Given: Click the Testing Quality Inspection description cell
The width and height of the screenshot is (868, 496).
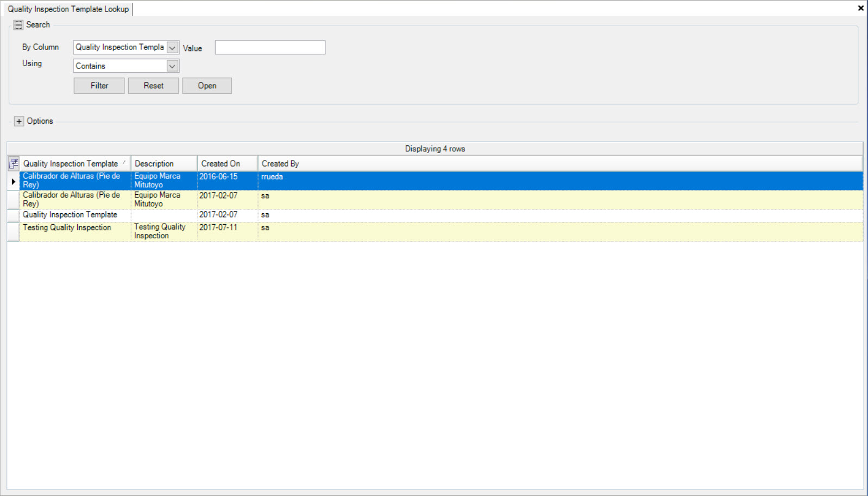Looking at the screenshot, I should 164,232.
